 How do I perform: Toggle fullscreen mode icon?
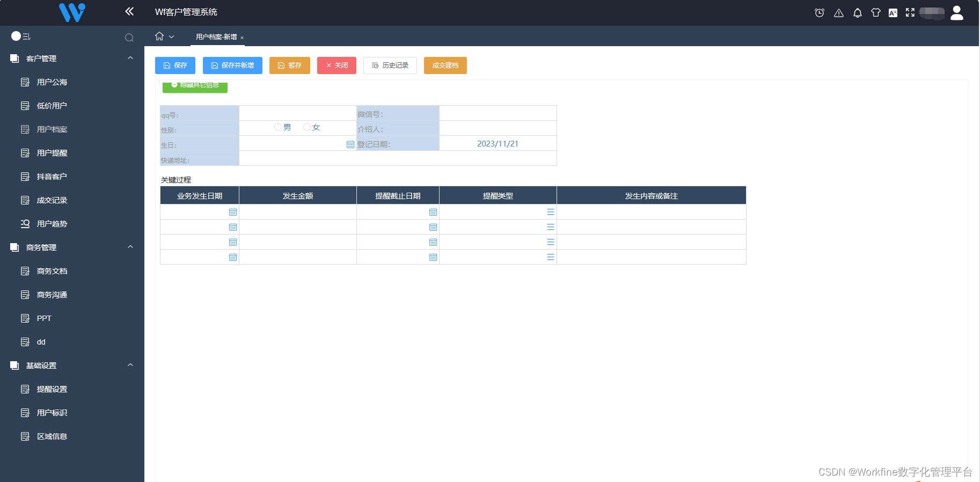pyautogui.click(x=910, y=12)
